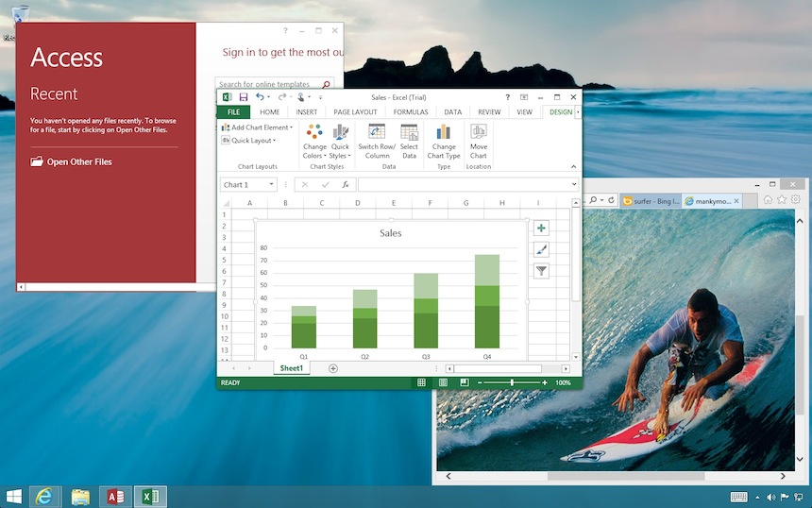Switch to Page Break Preview in status bar
Screen dimensions: 812x508
465,382
